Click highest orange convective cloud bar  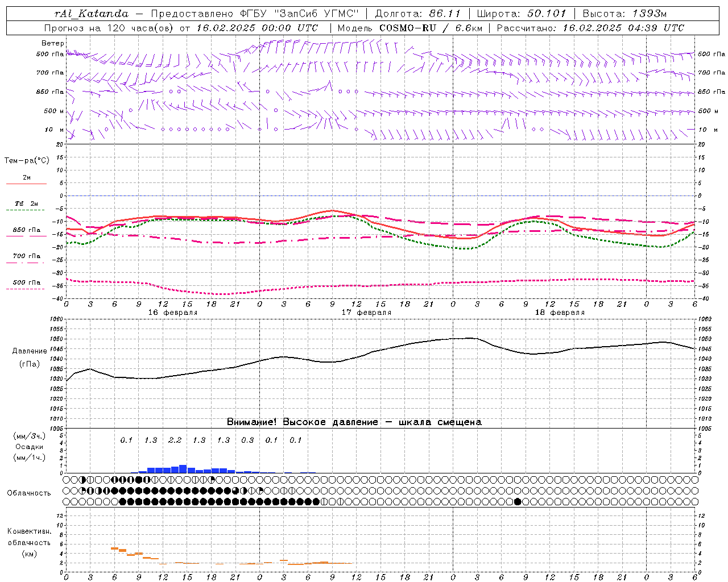point(114,548)
